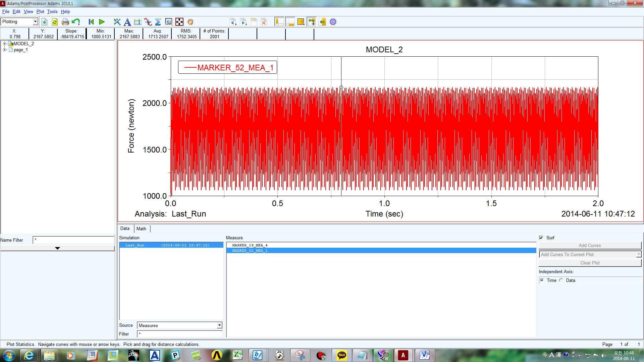
Task: Select the Time independent axis radio
Action: 542,280
